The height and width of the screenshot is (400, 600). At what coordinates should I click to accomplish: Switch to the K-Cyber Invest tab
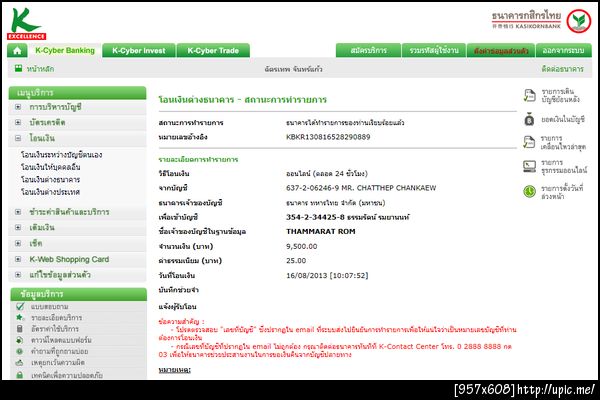click(139, 51)
